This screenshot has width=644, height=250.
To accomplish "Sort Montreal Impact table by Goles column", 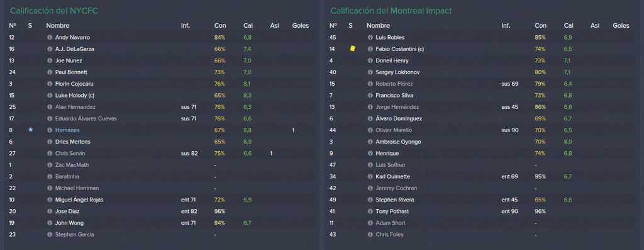I will pos(621,25).
